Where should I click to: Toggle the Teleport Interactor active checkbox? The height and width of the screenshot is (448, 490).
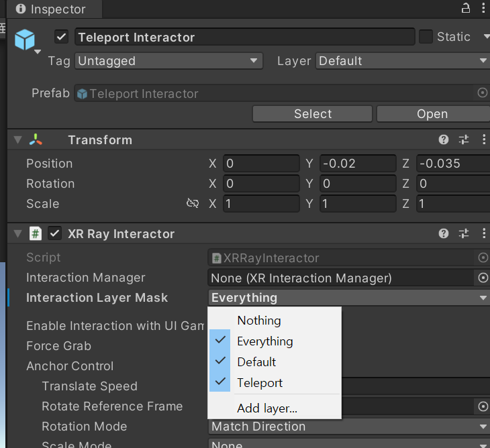61,37
